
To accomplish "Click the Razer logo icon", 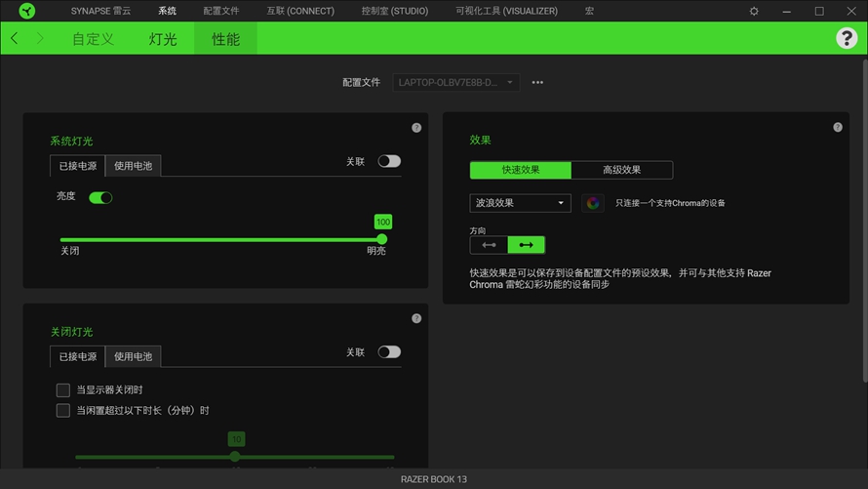I will coord(26,11).
